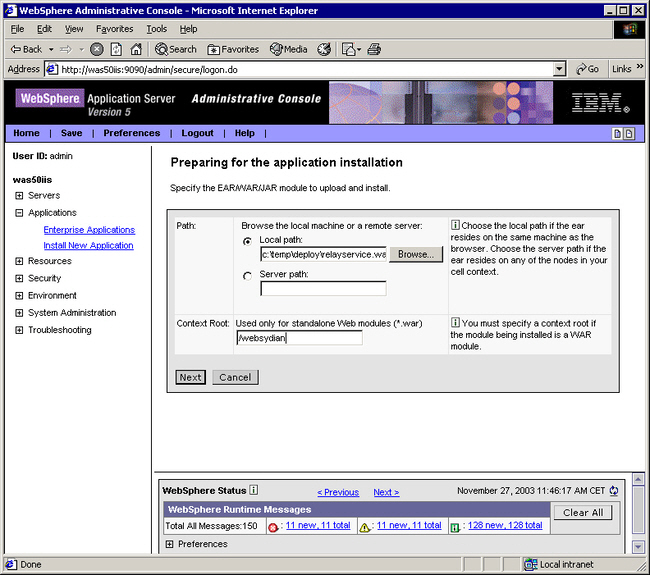Open the Mail button dropdown arrow
The height and width of the screenshot is (575, 650).
click(x=359, y=49)
